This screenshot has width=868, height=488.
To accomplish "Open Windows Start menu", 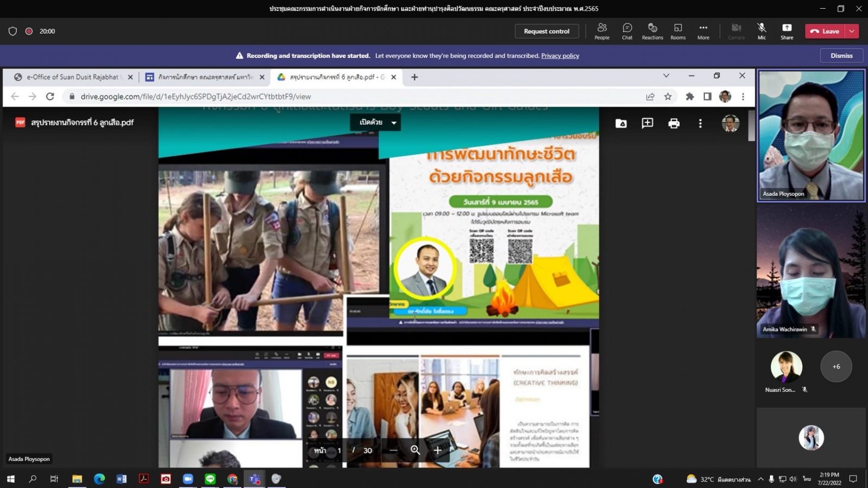I will click(x=10, y=479).
